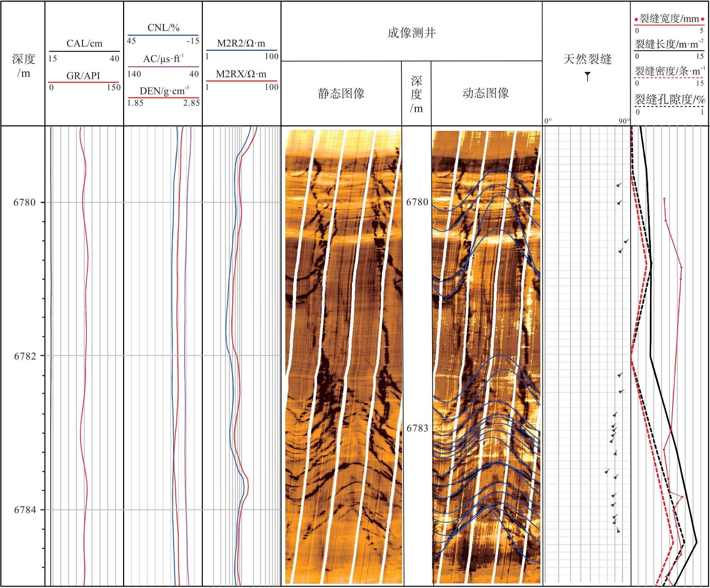Select the 动态图像 column header
Image resolution: width=710 pixels, height=588 pixels.
pos(485,93)
